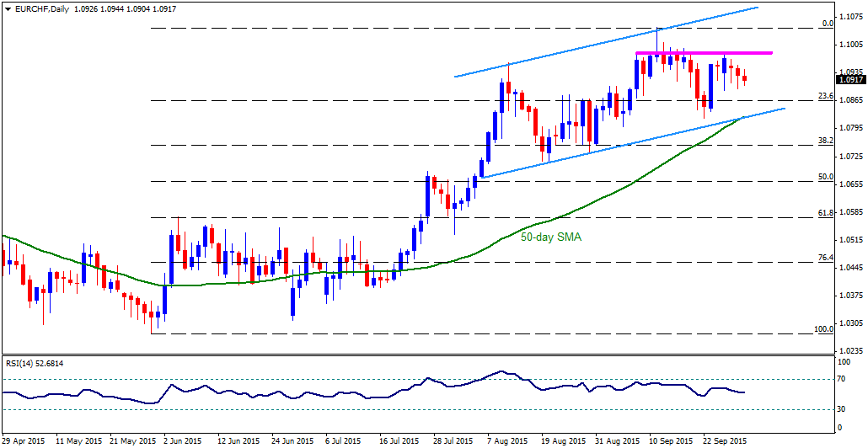Select the 0.0 Fibonacci level label
Image resolution: width=868 pixels, height=448 pixels.
(x=828, y=24)
